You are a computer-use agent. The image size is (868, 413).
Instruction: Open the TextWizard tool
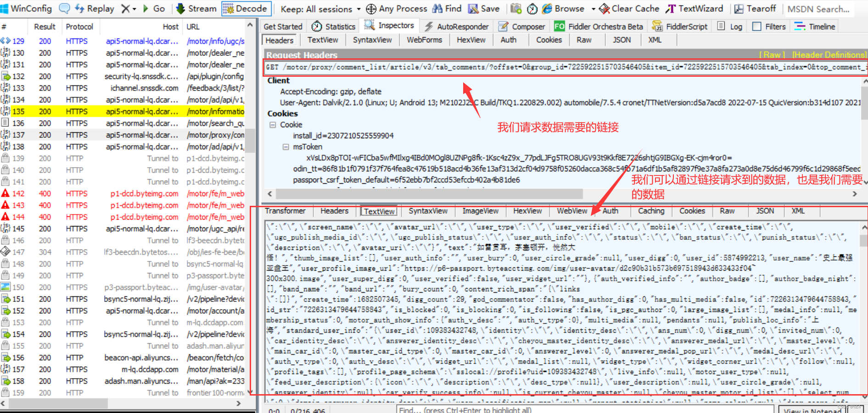click(x=694, y=8)
